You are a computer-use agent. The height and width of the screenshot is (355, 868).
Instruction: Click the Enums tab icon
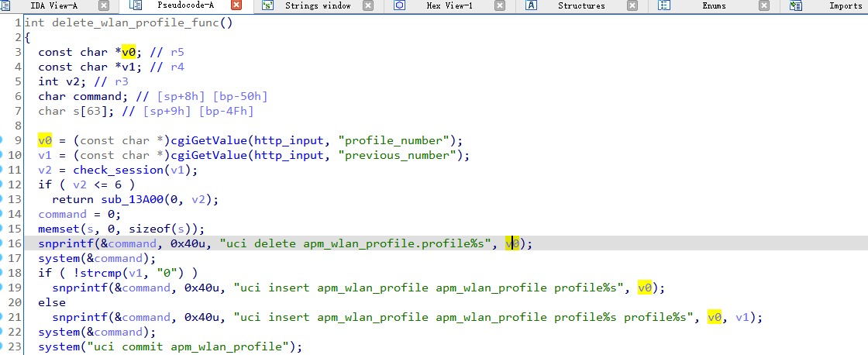click(664, 5)
